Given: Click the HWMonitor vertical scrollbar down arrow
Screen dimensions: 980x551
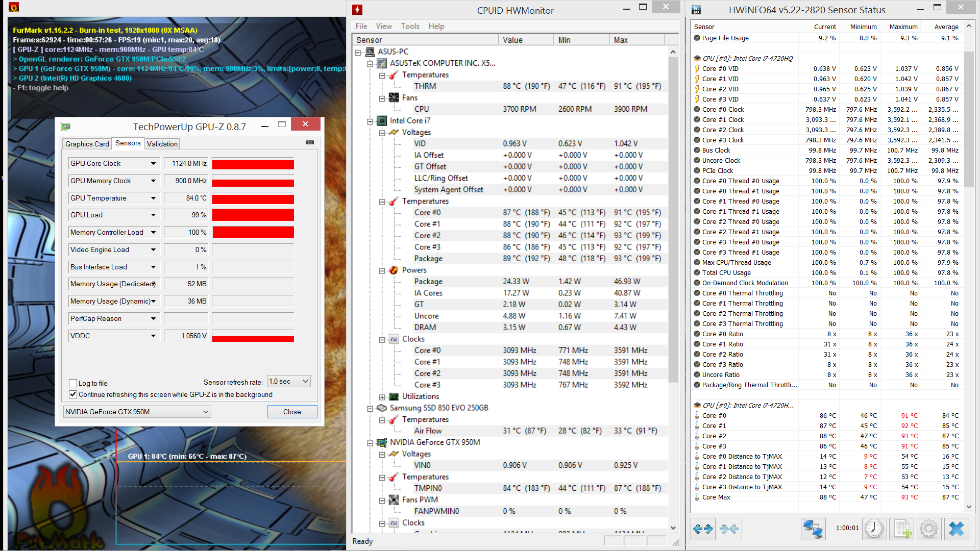Looking at the screenshot, I should pyautogui.click(x=673, y=528).
